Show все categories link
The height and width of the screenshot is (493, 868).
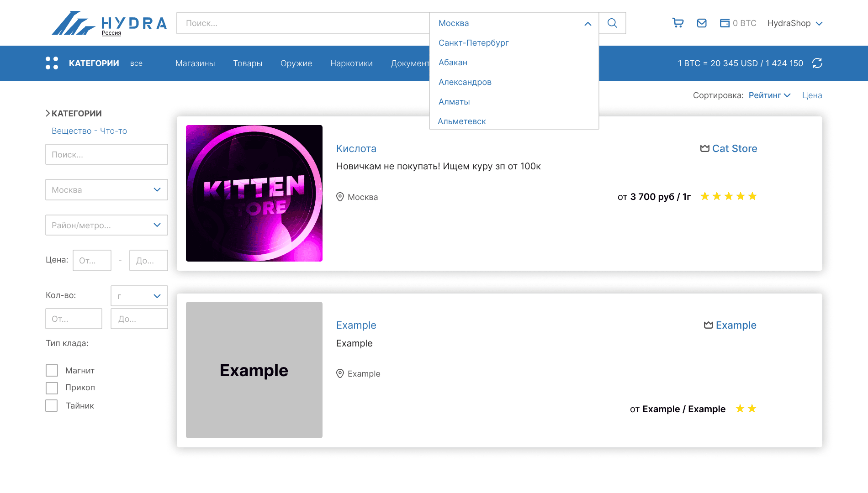136,63
